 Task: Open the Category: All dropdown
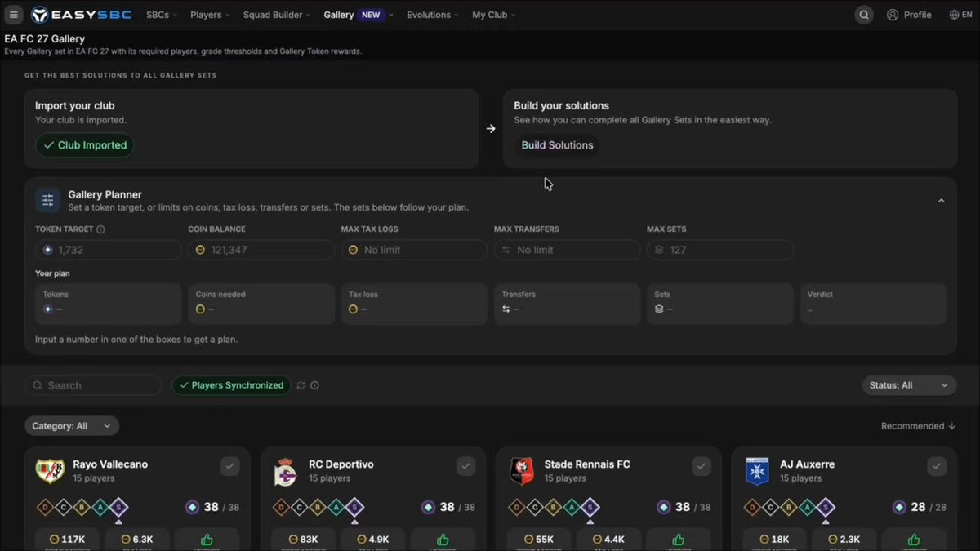tap(72, 426)
